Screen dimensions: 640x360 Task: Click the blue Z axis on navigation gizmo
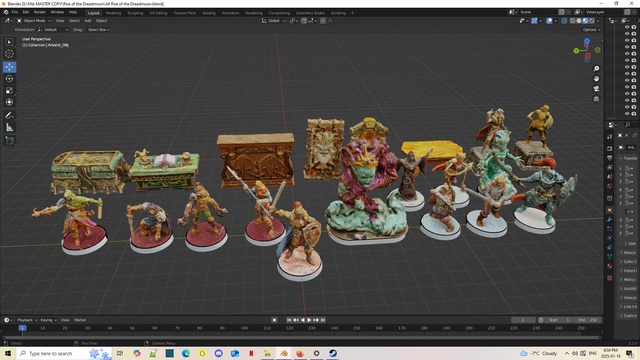tap(587, 41)
